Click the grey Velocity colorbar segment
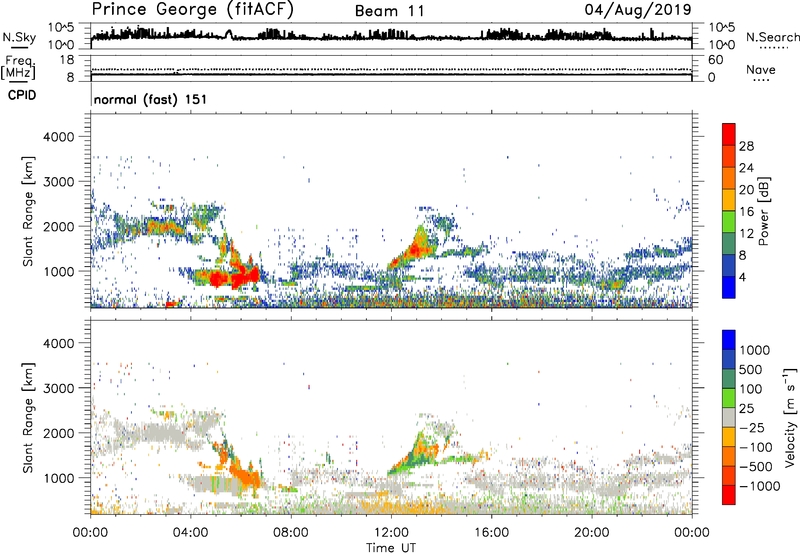The image size is (800, 554). 729,417
